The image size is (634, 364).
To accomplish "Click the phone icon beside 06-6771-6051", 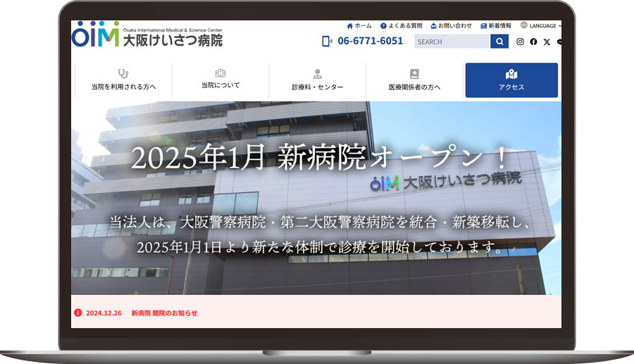I will (x=327, y=42).
